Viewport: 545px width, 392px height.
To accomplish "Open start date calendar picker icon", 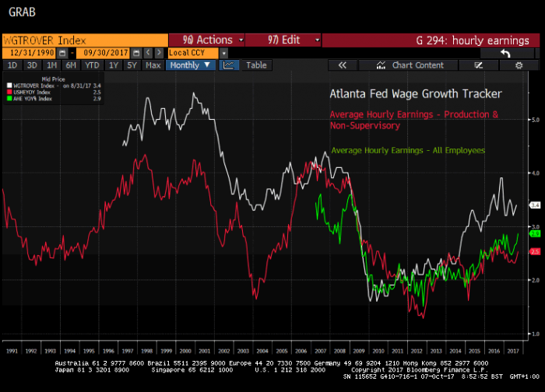I will [x=62, y=53].
